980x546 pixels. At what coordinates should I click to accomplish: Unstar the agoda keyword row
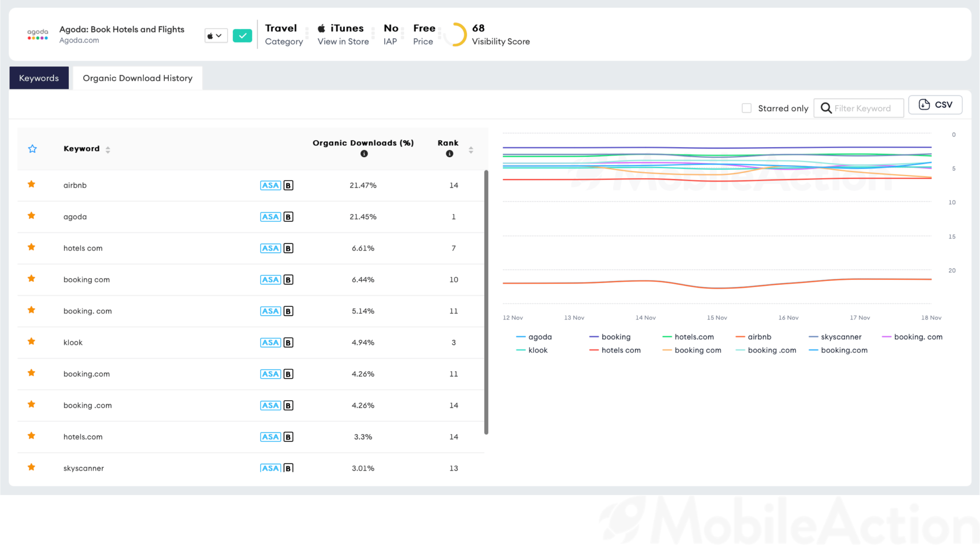click(x=31, y=216)
